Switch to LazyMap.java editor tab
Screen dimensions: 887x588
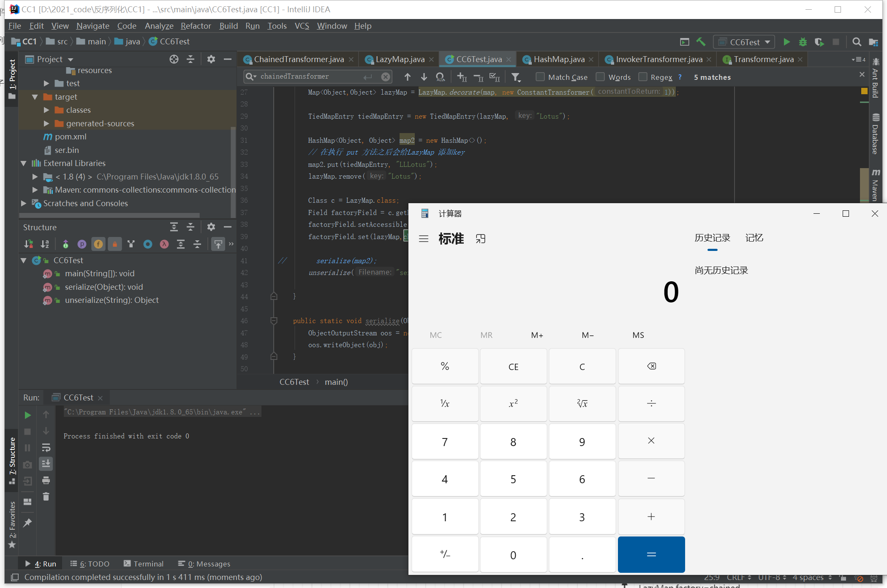point(400,59)
